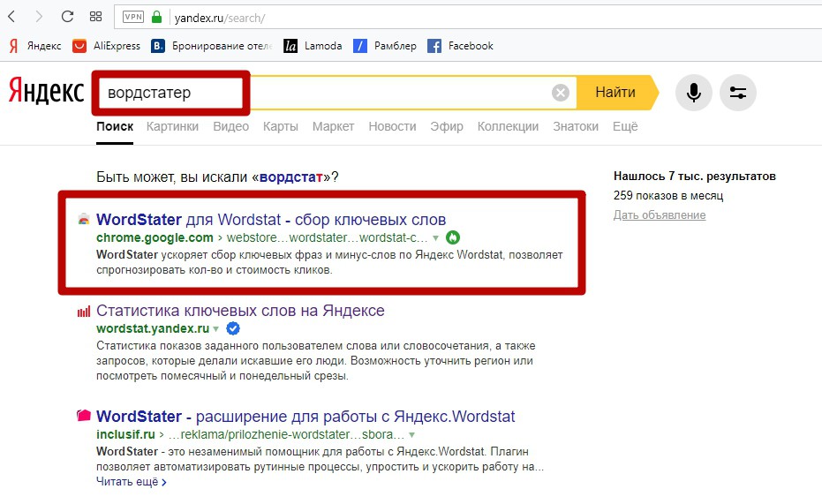Open the Яндекс bookmark
The height and width of the screenshot is (504, 822).
click(x=35, y=46)
